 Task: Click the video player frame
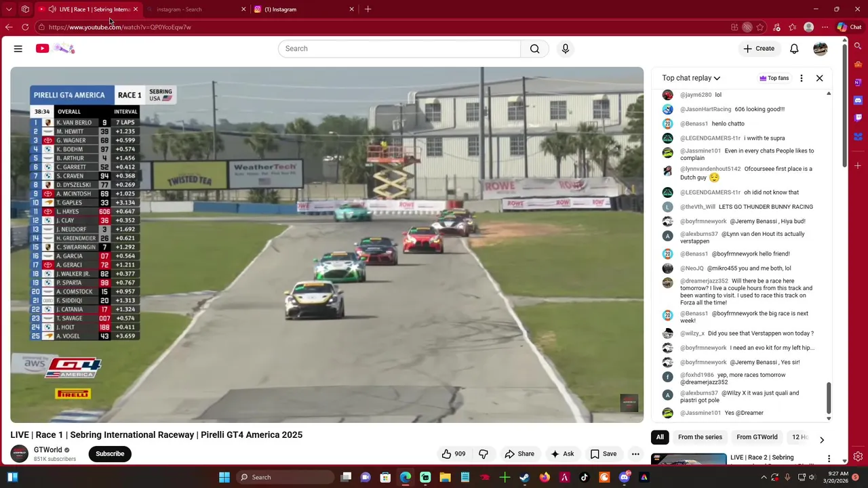[327, 245]
